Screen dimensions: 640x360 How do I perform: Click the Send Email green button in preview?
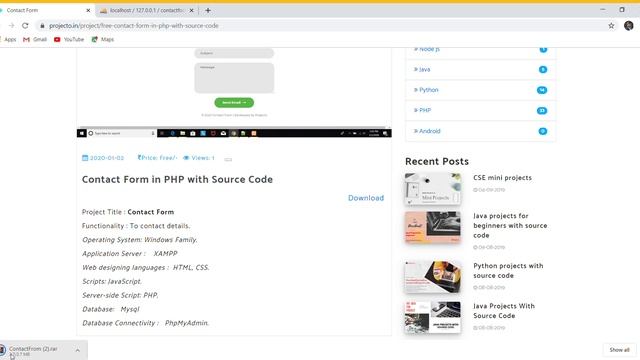coord(234,102)
